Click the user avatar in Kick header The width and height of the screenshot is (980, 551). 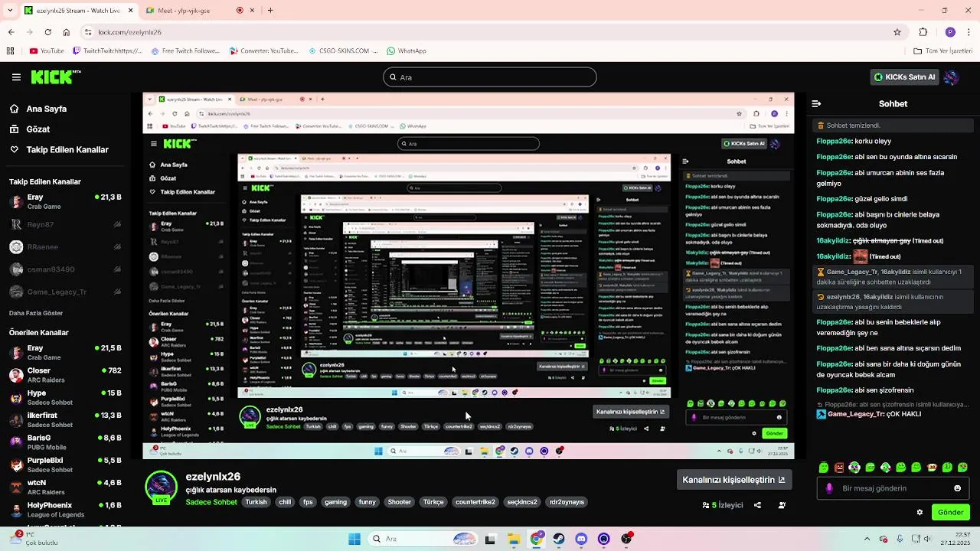coord(951,77)
